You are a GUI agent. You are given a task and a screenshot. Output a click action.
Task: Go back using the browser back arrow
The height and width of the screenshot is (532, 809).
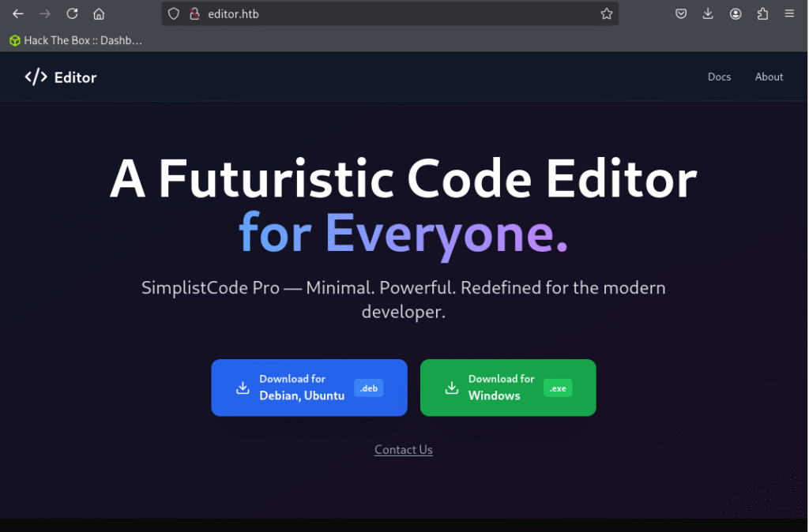point(18,14)
